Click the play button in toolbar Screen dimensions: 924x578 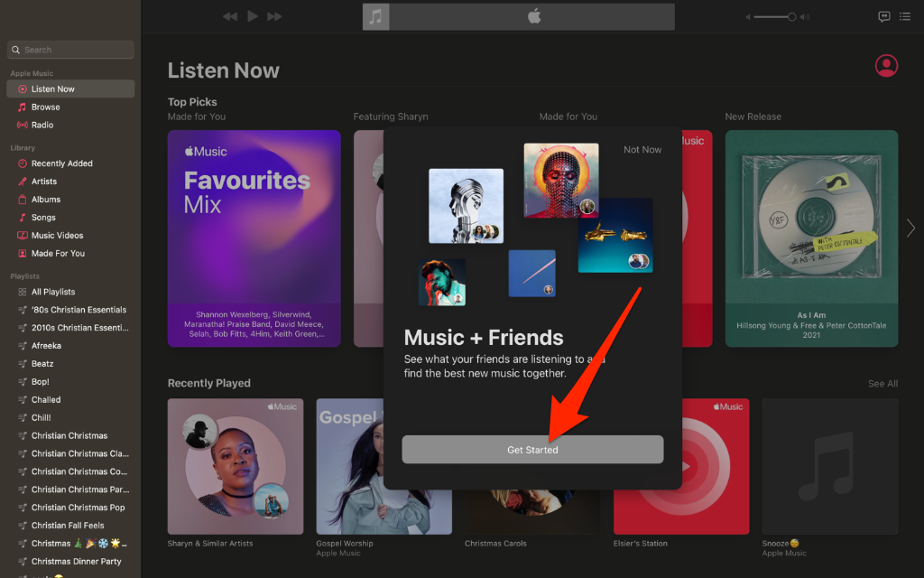(253, 16)
